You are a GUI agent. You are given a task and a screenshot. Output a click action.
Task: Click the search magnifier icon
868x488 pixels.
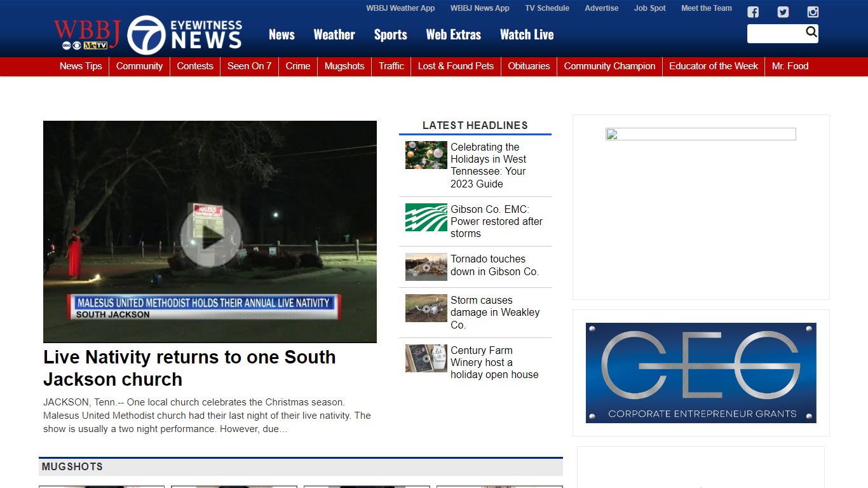point(811,32)
